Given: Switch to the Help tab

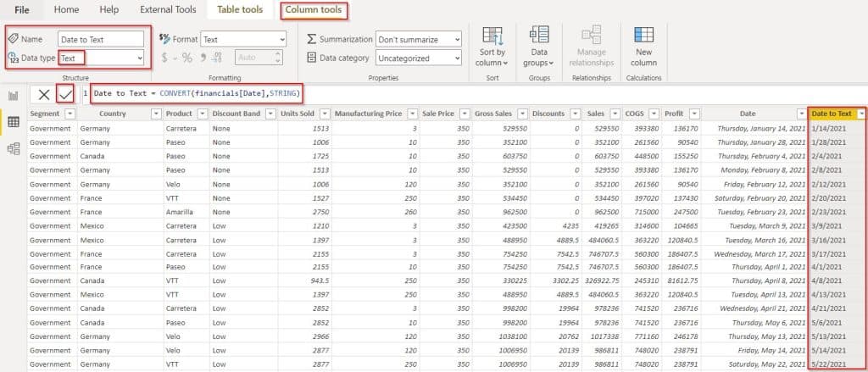Looking at the screenshot, I should (x=109, y=9).
